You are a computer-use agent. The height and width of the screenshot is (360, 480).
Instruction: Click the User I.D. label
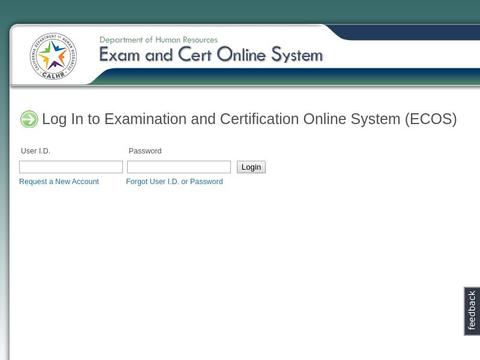pyautogui.click(x=35, y=151)
